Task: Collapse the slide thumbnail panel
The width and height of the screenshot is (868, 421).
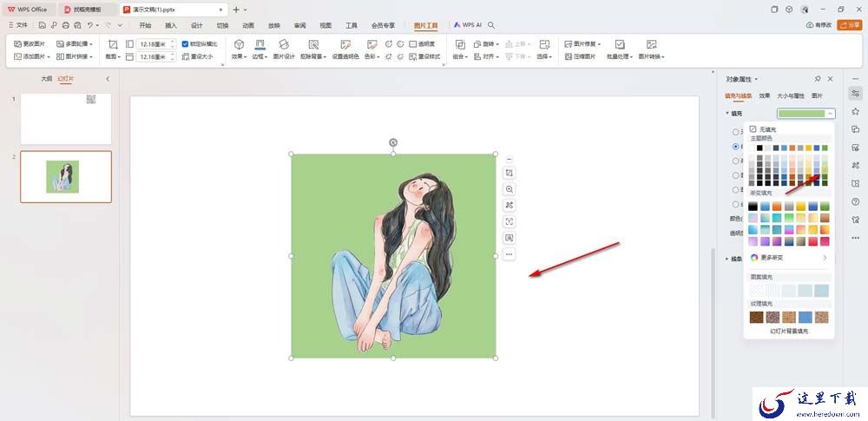Action: tap(108, 79)
